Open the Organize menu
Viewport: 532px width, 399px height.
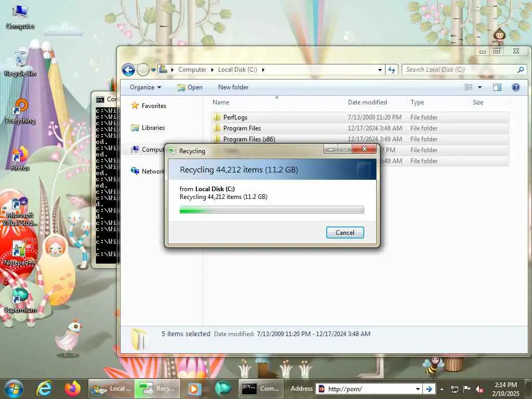pyautogui.click(x=145, y=87)
